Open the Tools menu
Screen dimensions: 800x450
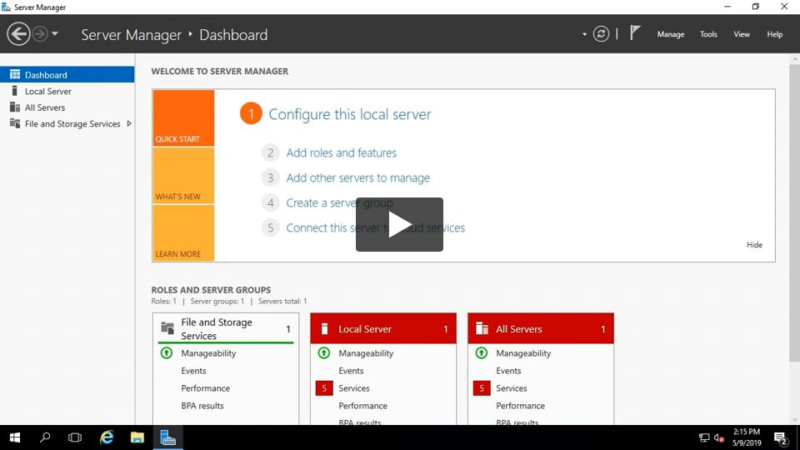[x=708, y=34]
